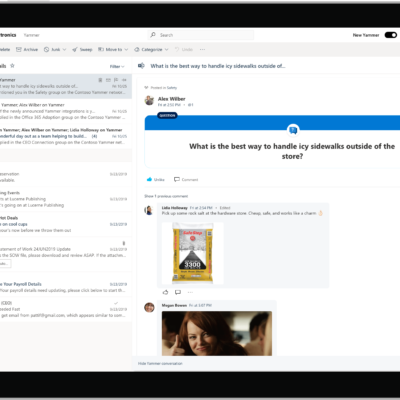Expand the Categorize dropdown arrow
400x400 pixels.
click(x=166, y=50)
